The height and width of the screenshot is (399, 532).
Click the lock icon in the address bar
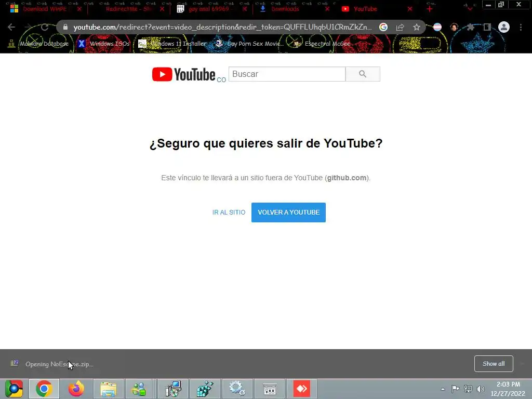coord(65,27)
